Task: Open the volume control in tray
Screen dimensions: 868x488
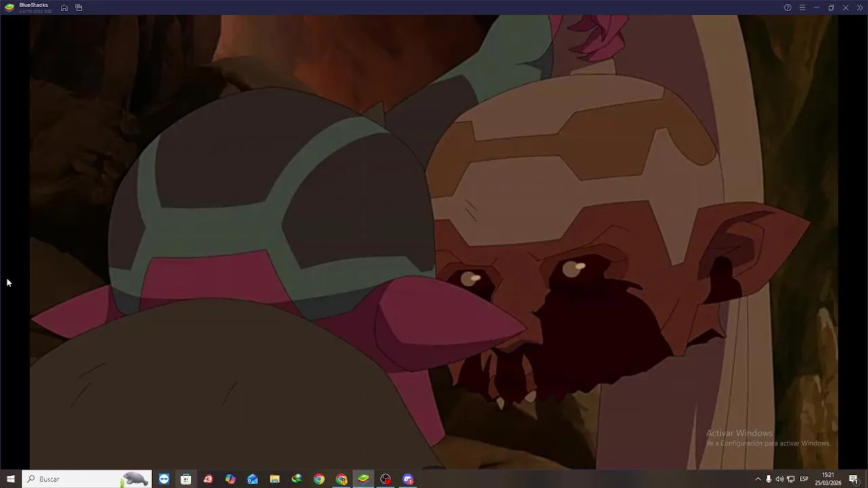Action: pos(779,479)
